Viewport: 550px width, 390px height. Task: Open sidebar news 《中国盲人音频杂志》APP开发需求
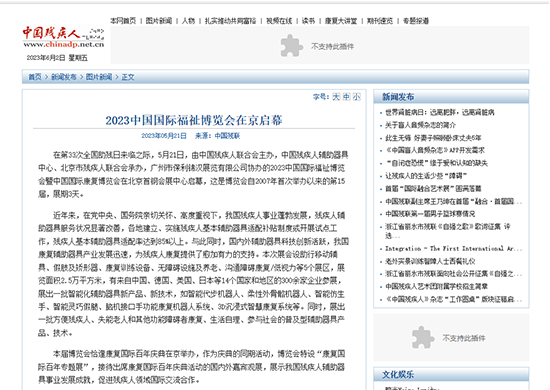435,150
